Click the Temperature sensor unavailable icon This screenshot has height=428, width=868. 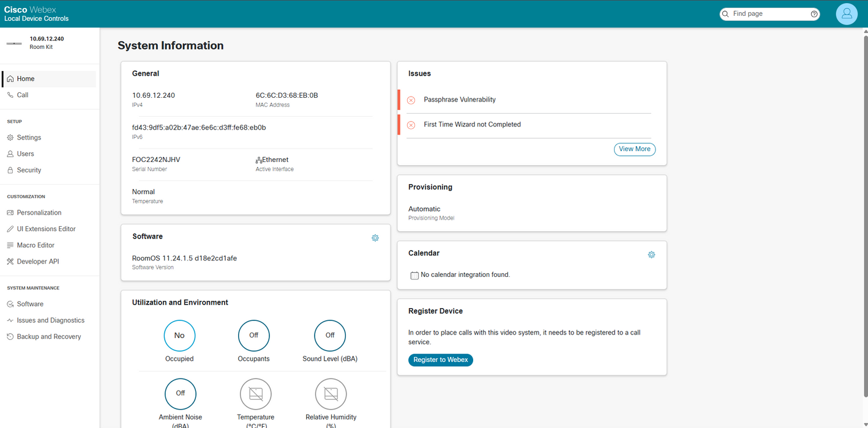pyautogui.click(x=256, y=394)
